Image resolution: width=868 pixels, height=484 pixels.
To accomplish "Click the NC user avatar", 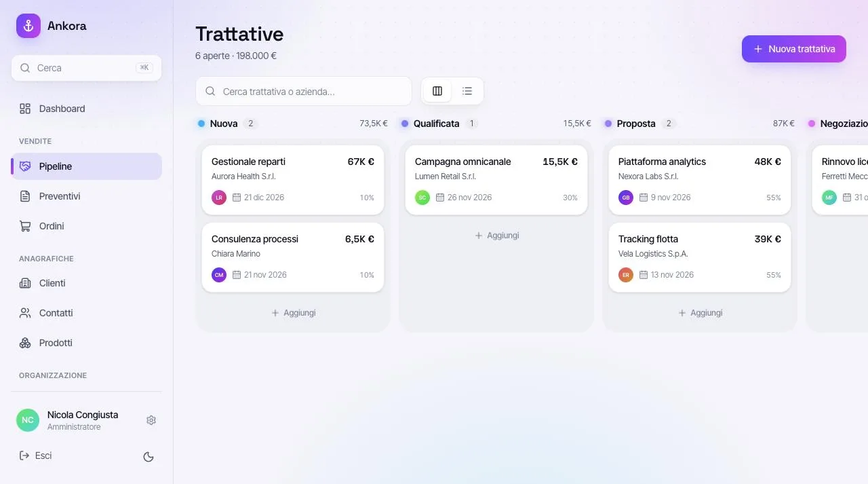I will [x=28, y=420].
